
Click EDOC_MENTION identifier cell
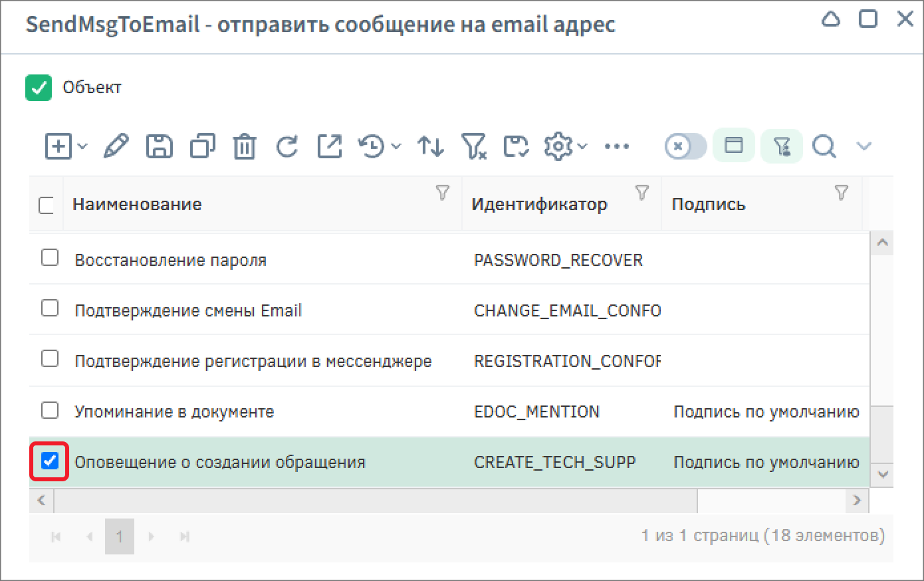[536, 411]
